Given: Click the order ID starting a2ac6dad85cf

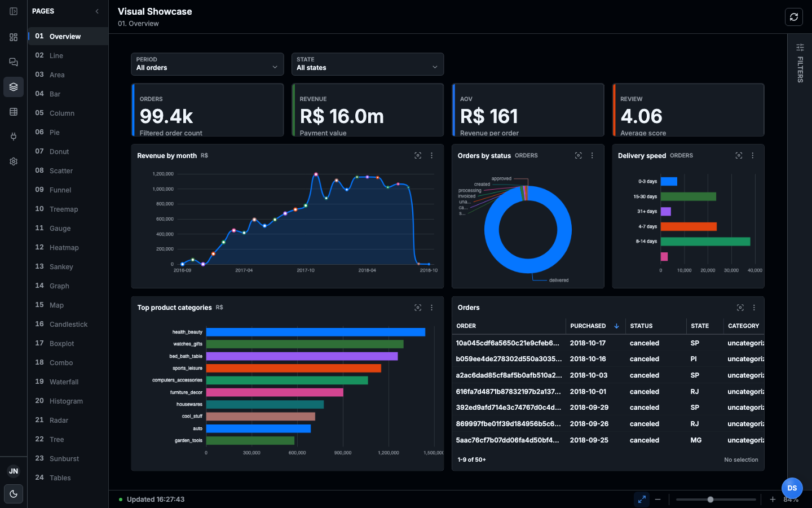Looking at the screenshot, I should tap(509, 375).
